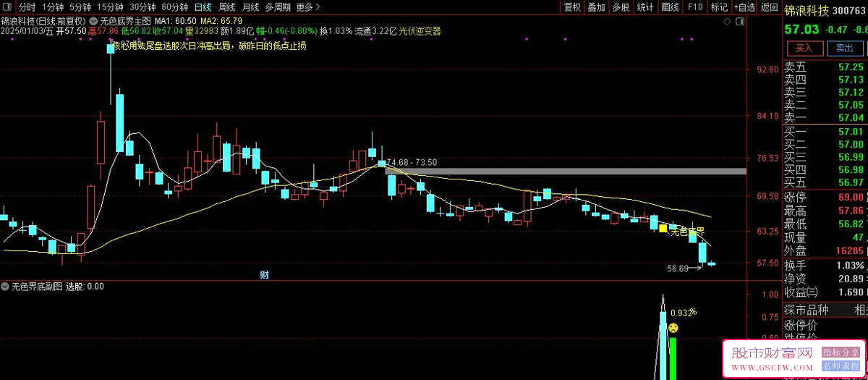
Task: Click the 买五 price 56.97
Action: tap(851, 182)
